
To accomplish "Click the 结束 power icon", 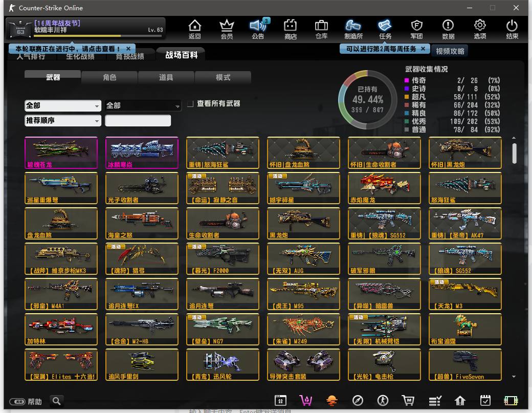I will pyautogui.click(x=512, y=29).
